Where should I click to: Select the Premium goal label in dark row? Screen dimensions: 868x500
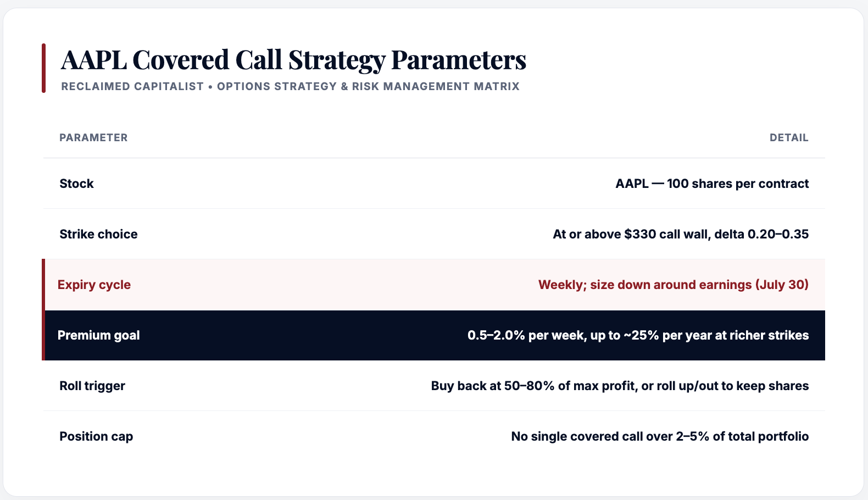[x=98, y=335]
